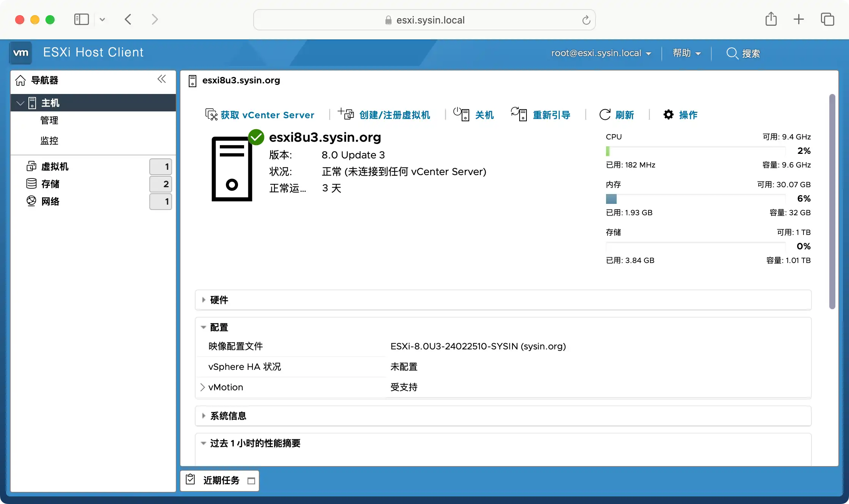Image resolution: width=849 pixels, height=504 pixels.
Task: Select the 虚拟机 icon in navigator
Action: tap(31, 166)
